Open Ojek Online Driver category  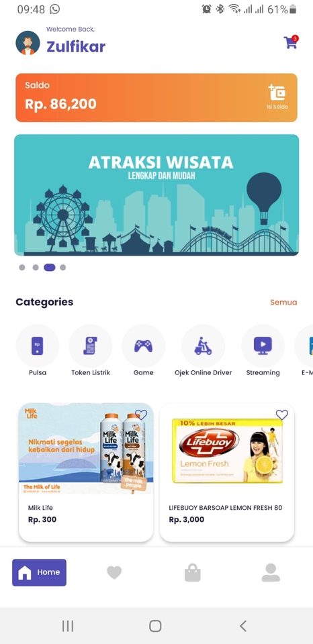(204, 345)
